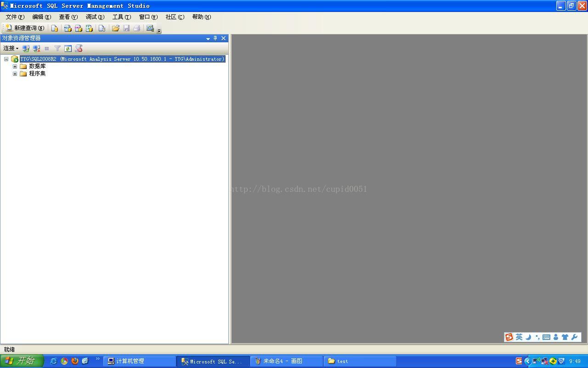This screenshot has width=588, height=368.
Task: Open the Object Explorer window position dropdown
Action: click(208, 39)
